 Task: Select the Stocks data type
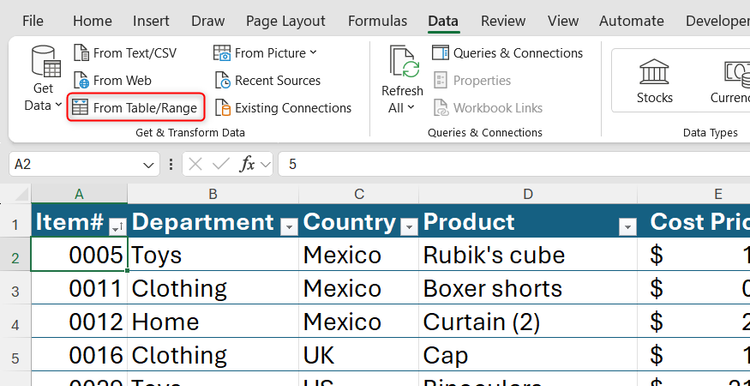[x=654, y=81]
